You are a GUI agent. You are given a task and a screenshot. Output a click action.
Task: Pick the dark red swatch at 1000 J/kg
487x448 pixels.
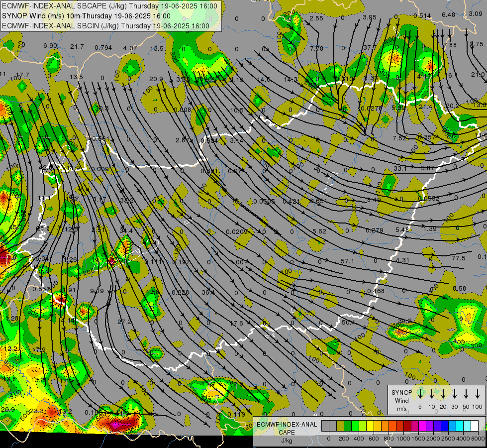click(x=407, y=426)
